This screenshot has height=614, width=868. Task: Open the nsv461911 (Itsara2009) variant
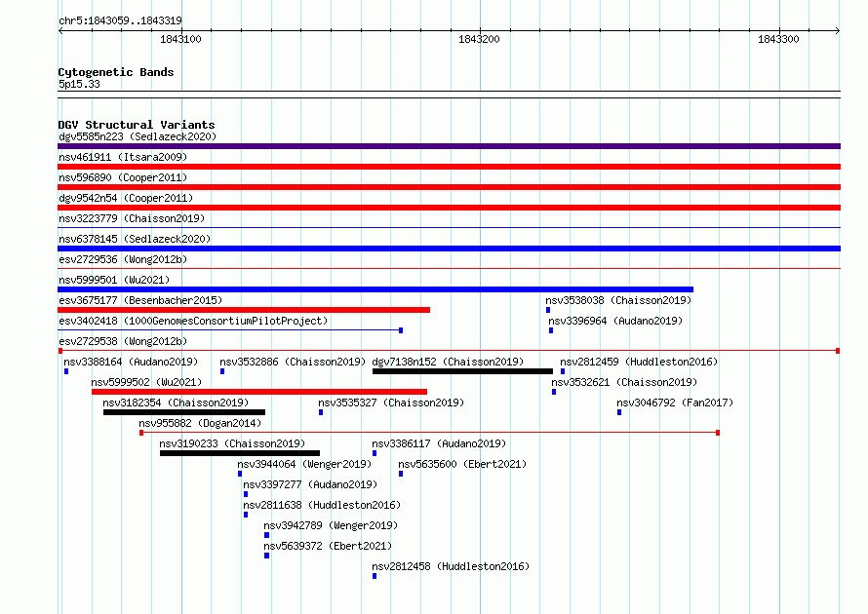point(123,157)
